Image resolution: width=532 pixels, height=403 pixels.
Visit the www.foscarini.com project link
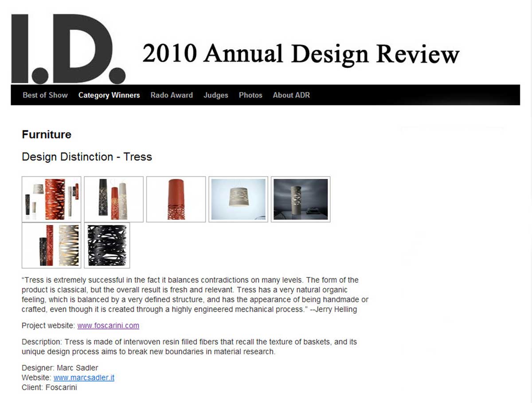point(108,325)
